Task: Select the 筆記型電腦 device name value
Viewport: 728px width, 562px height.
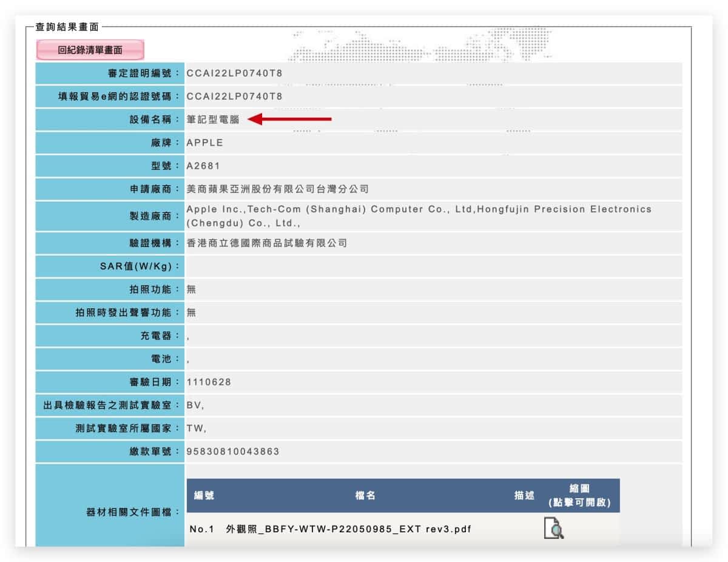Action: (x=213, y=120)
